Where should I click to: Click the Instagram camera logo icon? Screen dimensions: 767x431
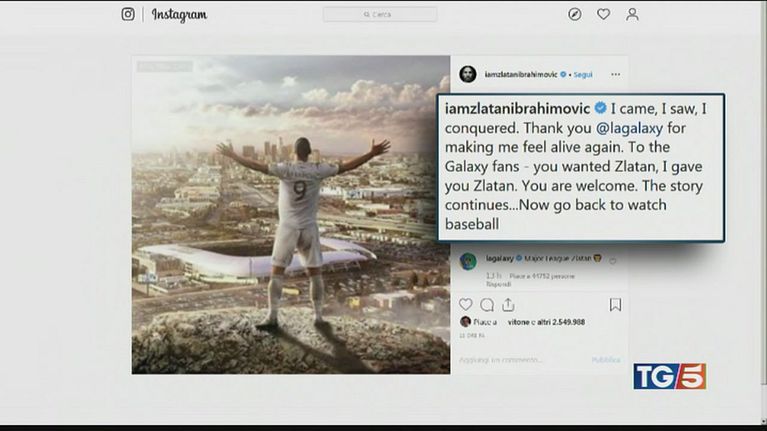pos(128,14)
